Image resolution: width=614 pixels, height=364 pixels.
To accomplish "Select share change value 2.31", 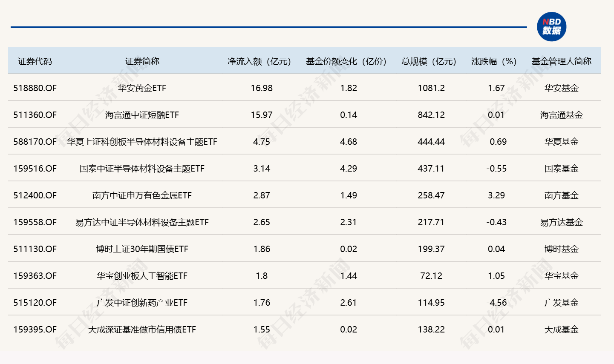I will 349,222.
